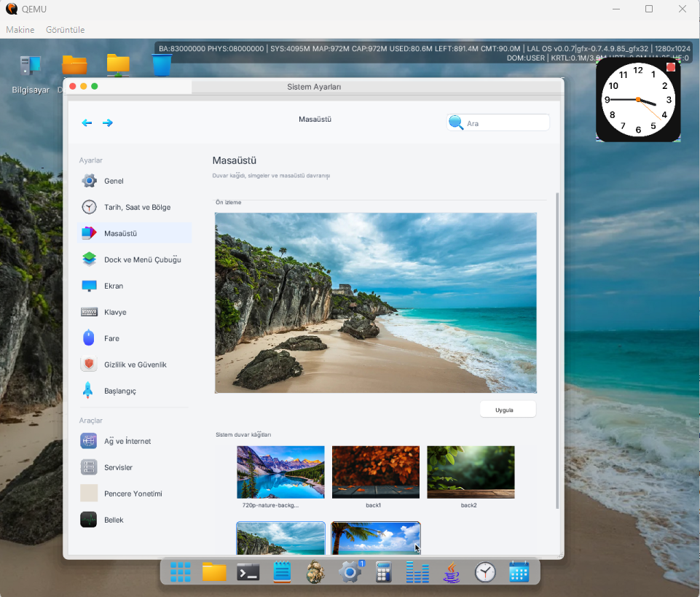
Task: Select the rocky beach wallpaper thumbnail
Action: pos(281,539)
